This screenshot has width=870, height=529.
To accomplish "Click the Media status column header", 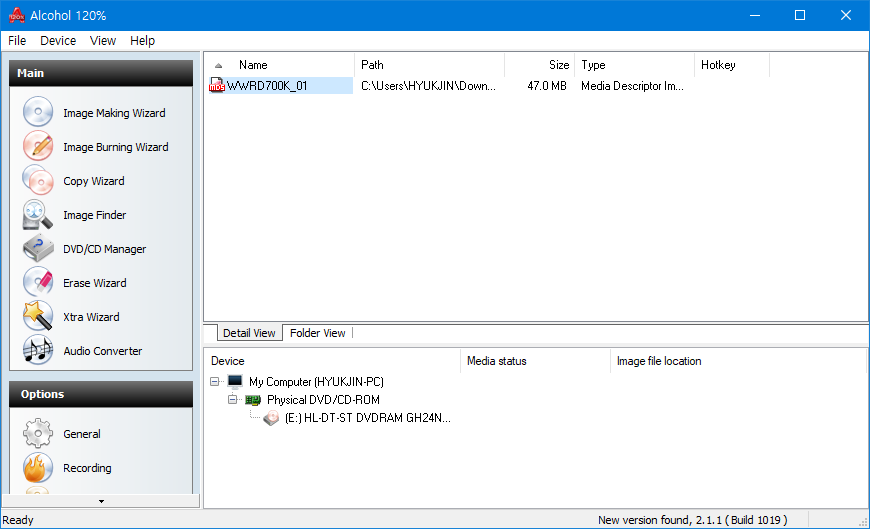I will coord(535,361).
